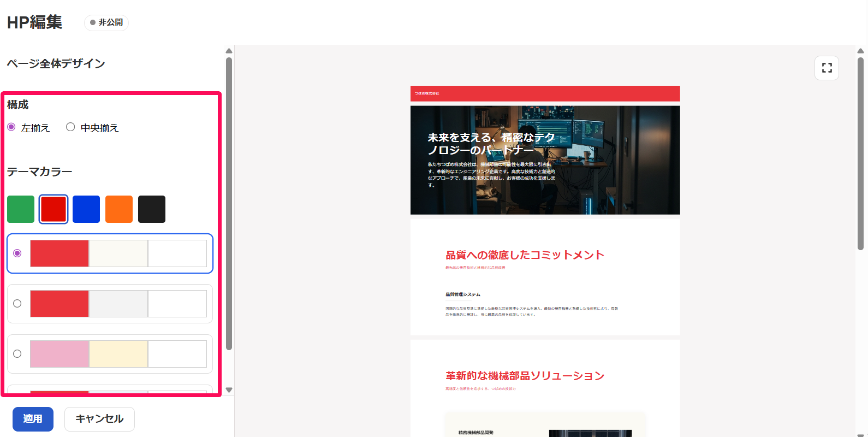Click the red preview header bar つばめ株式会社
The width and height of the screenshot is (868, 437).
(545, 93)
